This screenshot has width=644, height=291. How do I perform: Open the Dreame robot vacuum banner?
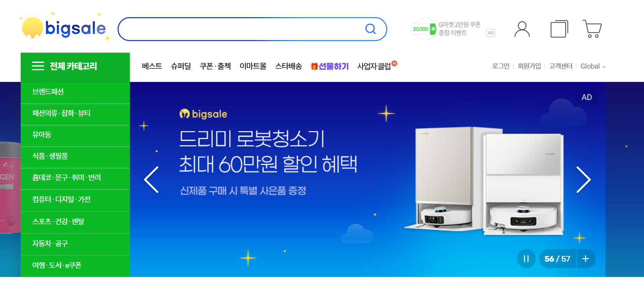pos(367,179)
